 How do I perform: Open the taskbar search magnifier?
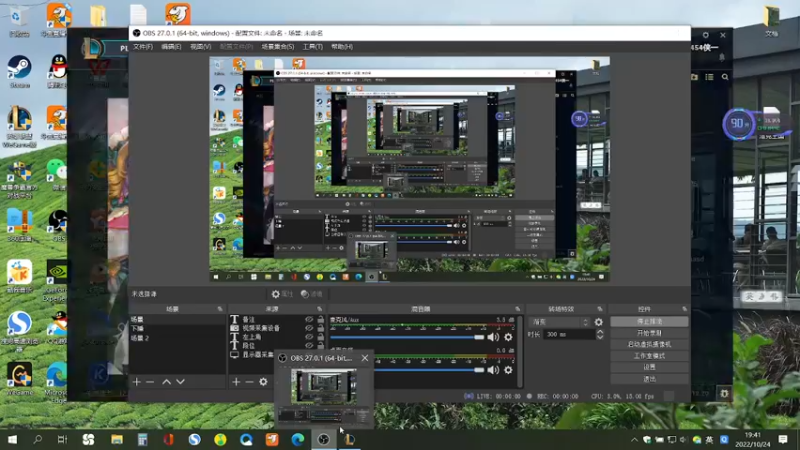point(37,439)
